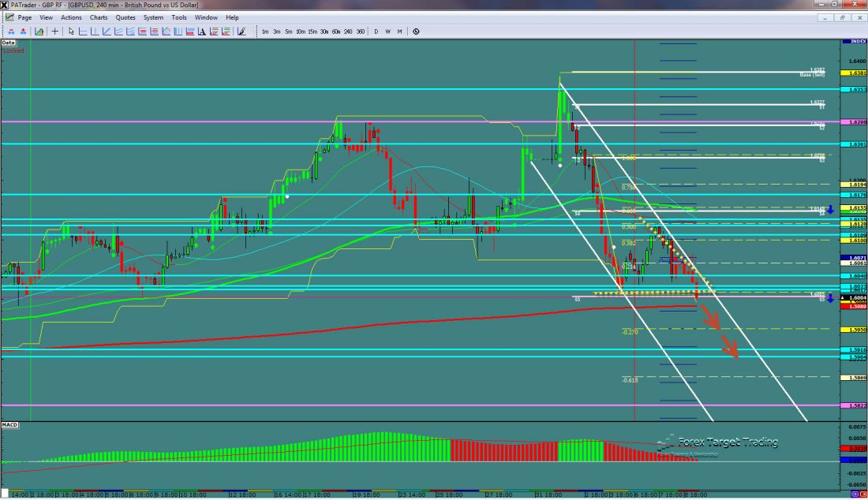Screen dimensions: 868x500
Task: Click the MACD panel label
Action: [x=10, y=425]
